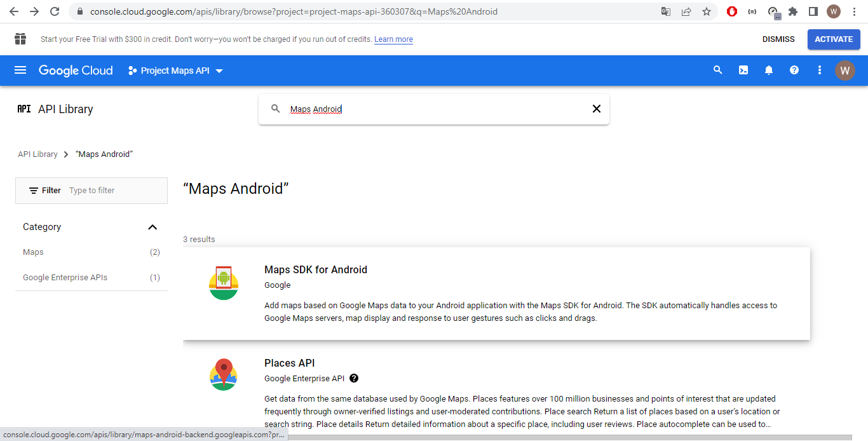Open the hamburger navigation menu
The image size is (868, 441).
(20, 71)
